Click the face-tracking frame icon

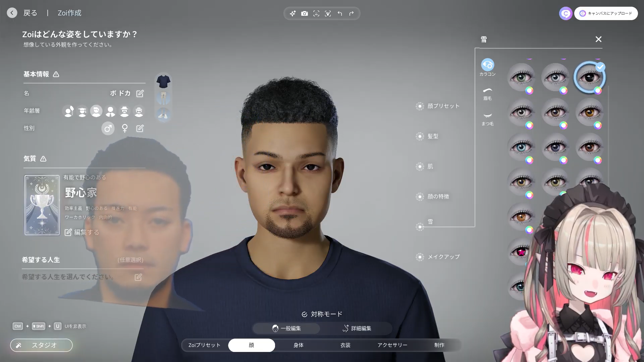(x=328, y=13)
